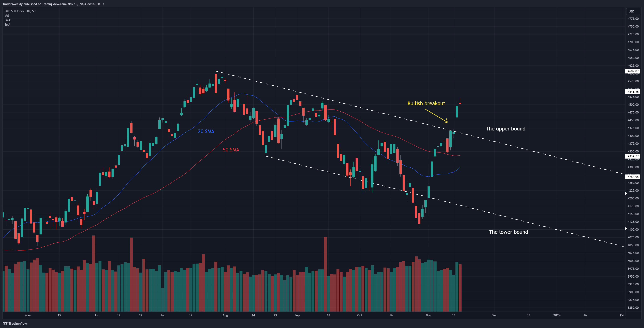
Task: Click the white arrow marker near 4100.00
Action: coord(626,229)
